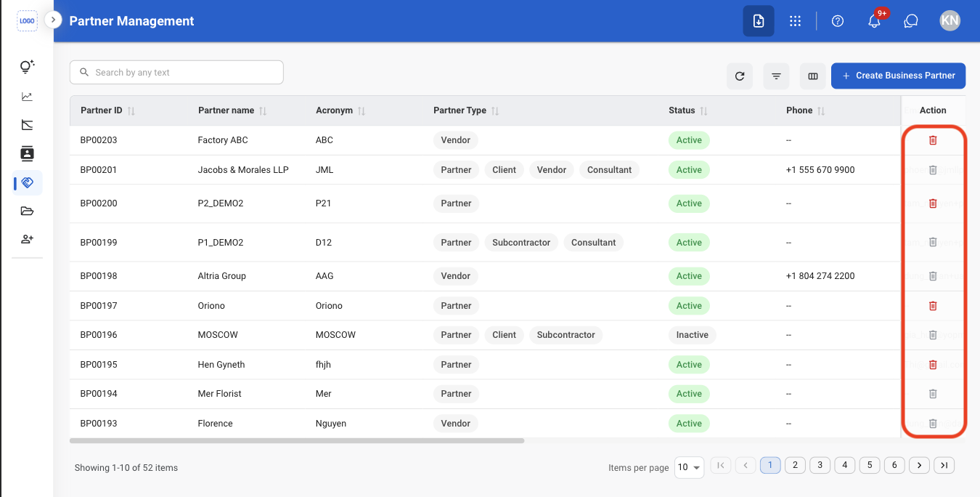The image size is (980, 497).
Task: Delete the Oriono partner
Action: 933,306
